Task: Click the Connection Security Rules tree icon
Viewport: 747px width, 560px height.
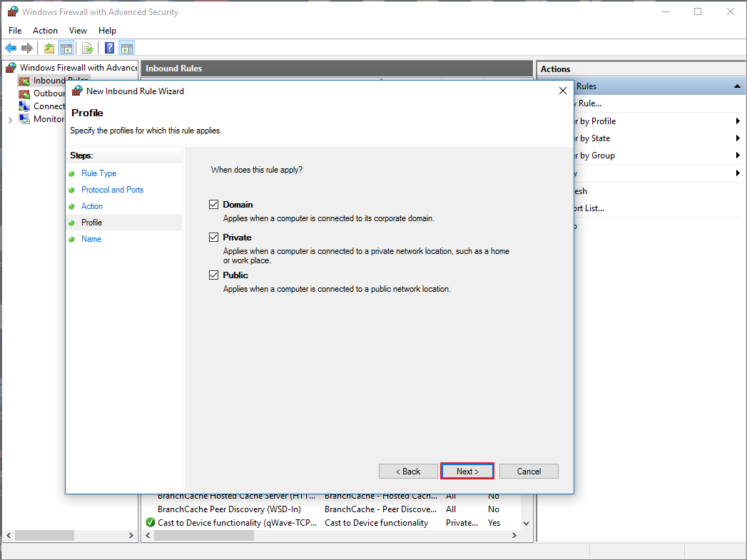Action: click(24, 106)
